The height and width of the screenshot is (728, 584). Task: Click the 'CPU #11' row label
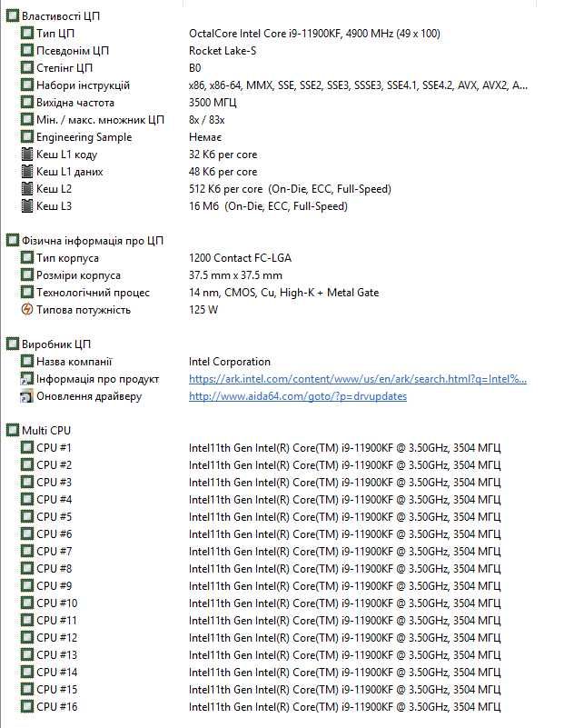56,620
